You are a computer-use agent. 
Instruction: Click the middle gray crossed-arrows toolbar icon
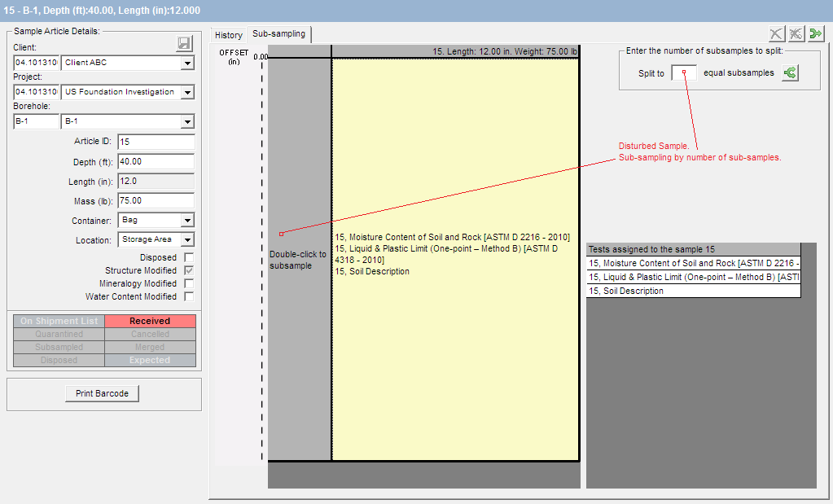click(796, 33)
